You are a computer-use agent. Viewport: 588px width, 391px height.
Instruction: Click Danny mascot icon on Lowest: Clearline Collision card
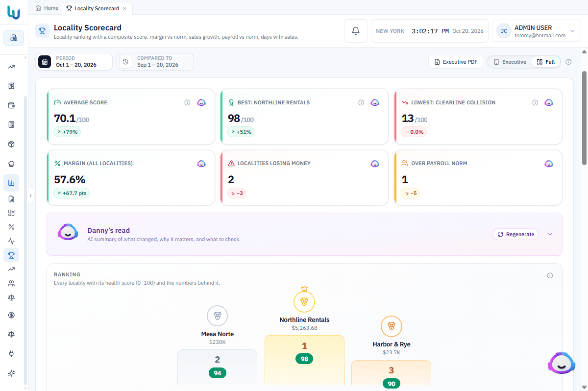tap(549, 102)
